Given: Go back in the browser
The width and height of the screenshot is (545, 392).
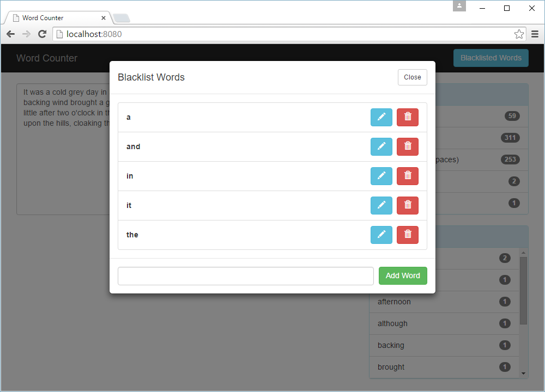Looking at the screenshot, I should [11, 34].
